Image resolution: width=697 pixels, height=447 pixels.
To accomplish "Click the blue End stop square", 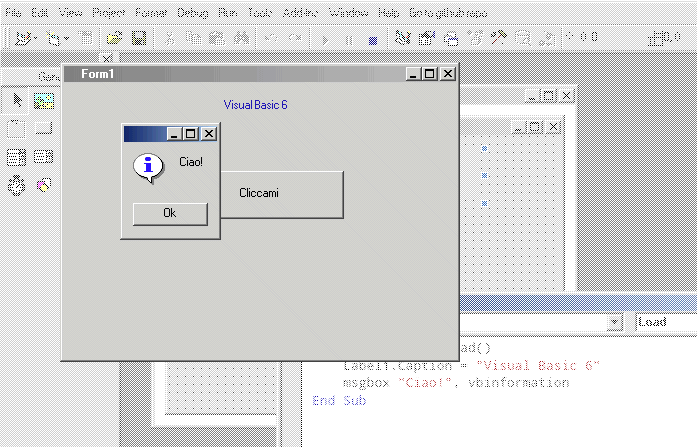I will click(373, 41).
